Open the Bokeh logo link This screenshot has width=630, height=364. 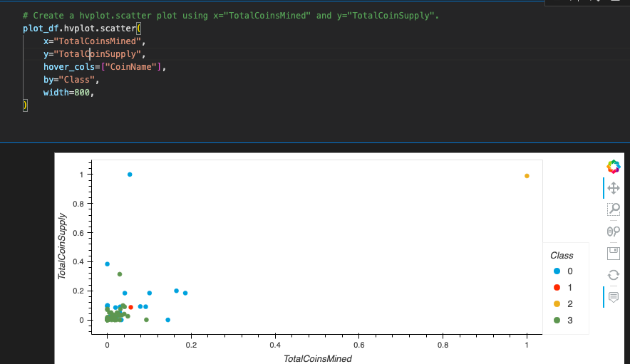pyautogui.click(x=613, y=167)
